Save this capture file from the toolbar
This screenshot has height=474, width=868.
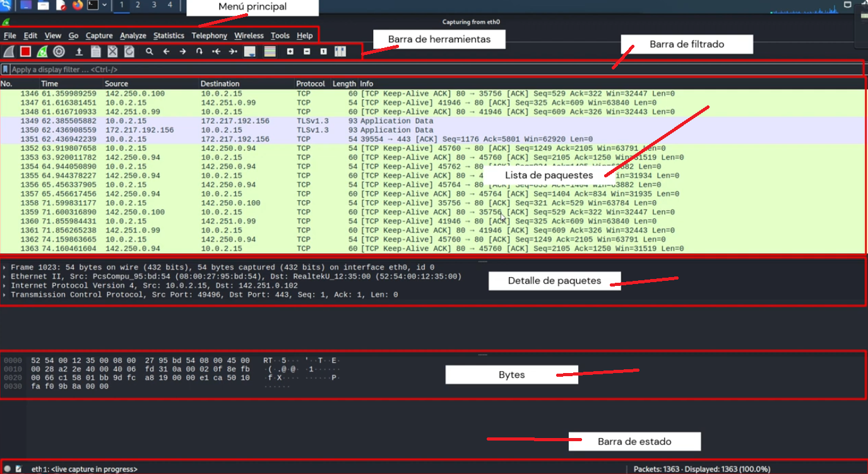(x=96, y=52)
